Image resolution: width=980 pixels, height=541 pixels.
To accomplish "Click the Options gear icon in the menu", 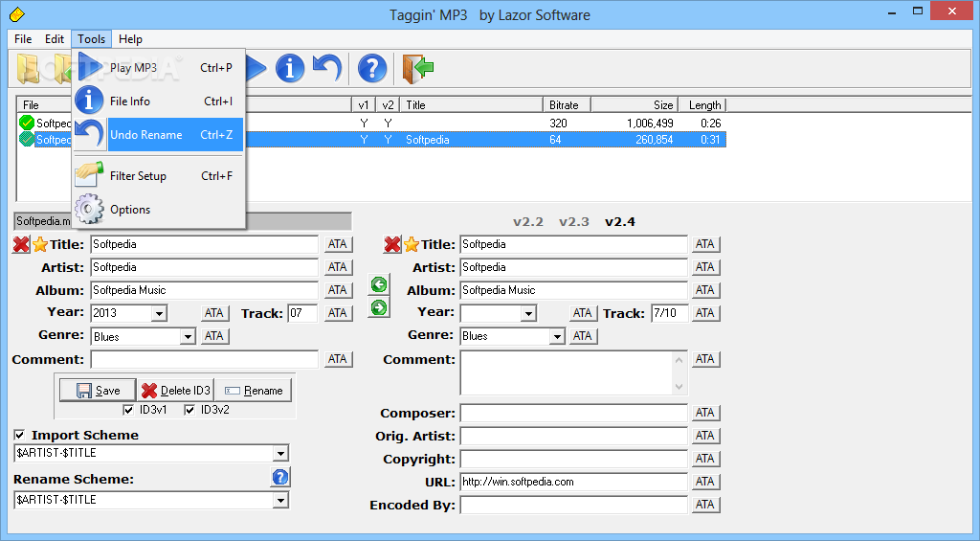I will [x=89, y=209].
